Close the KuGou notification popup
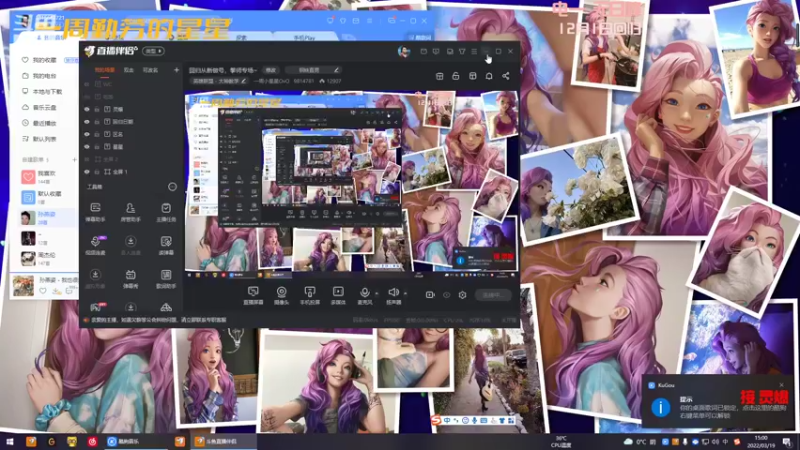Image resolution: width=800 pixels, height=450 pixels. tap(782, 385)
